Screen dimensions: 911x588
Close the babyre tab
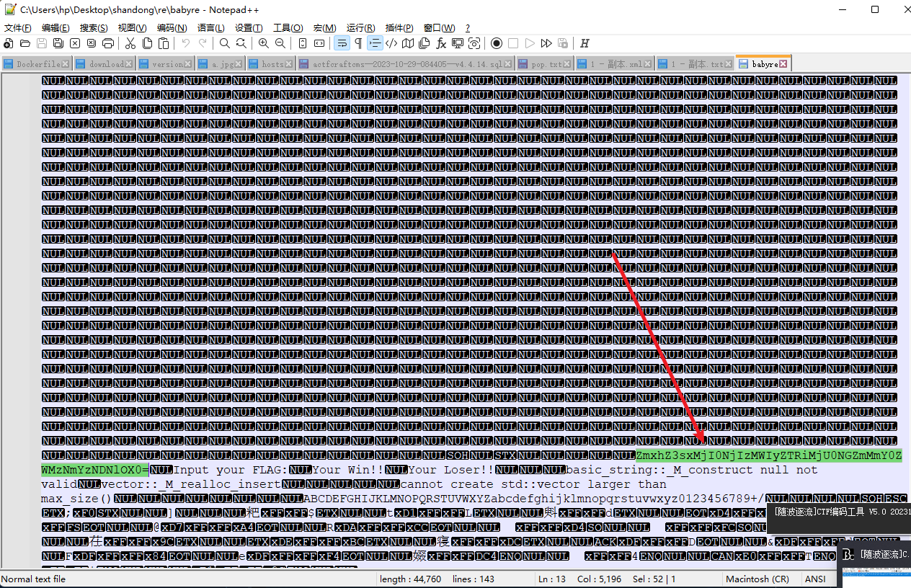783,64
